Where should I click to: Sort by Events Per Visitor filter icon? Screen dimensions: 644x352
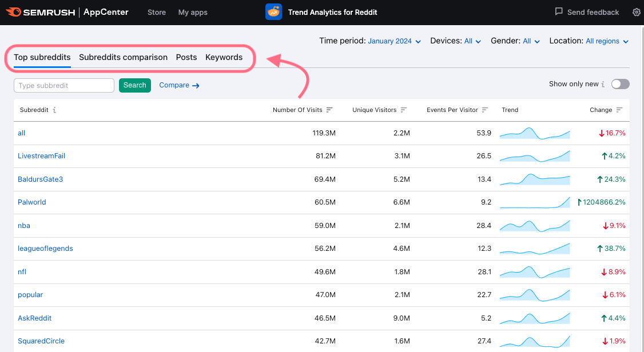(x=485, y=110)
